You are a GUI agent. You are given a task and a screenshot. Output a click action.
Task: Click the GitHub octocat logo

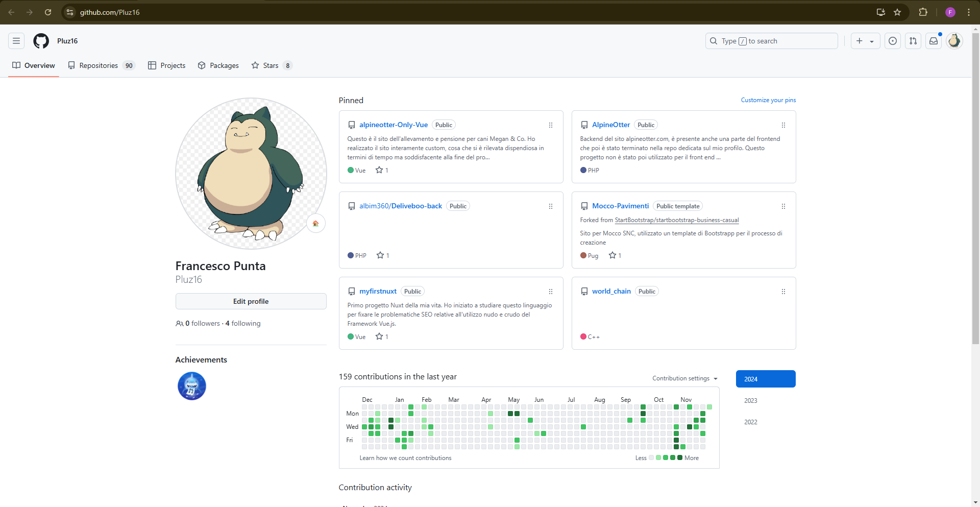pyautogui.click(x=41, y=41)
